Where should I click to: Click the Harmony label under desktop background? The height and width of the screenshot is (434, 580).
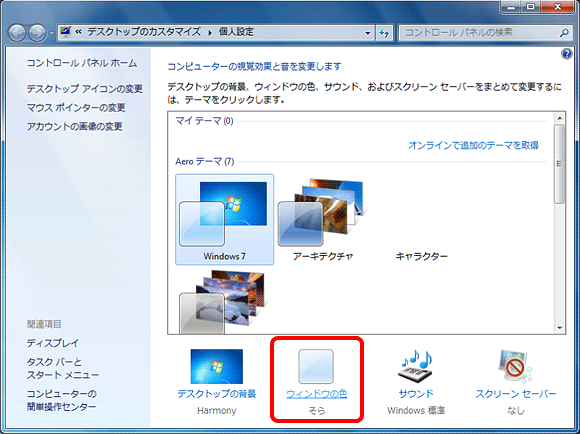click(x=216, y=411)
